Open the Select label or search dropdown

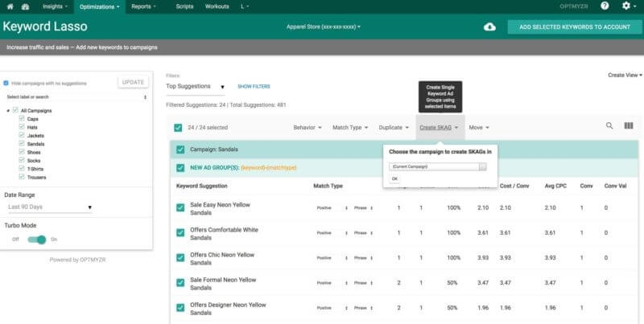(x=76, y=97)
